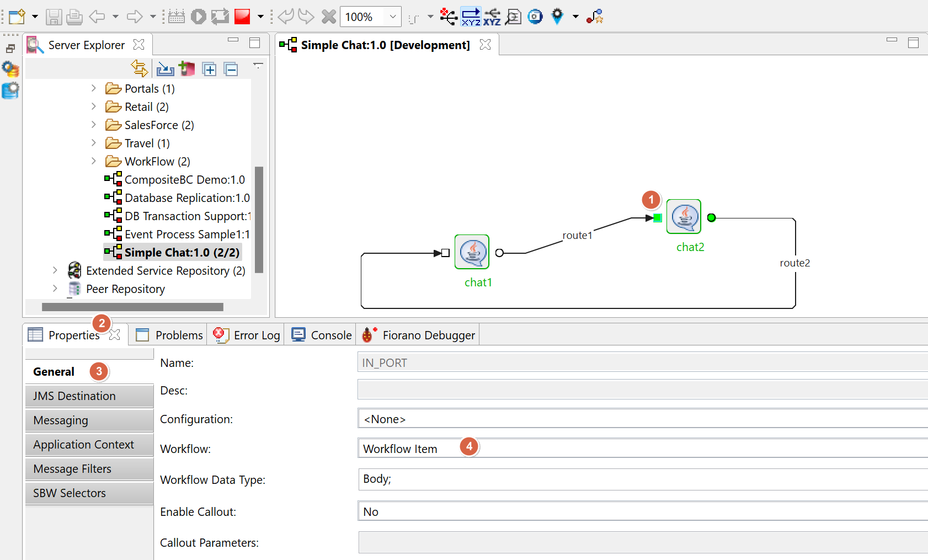Stop the event process with red square
928x560 pixels.
point(242,17)
